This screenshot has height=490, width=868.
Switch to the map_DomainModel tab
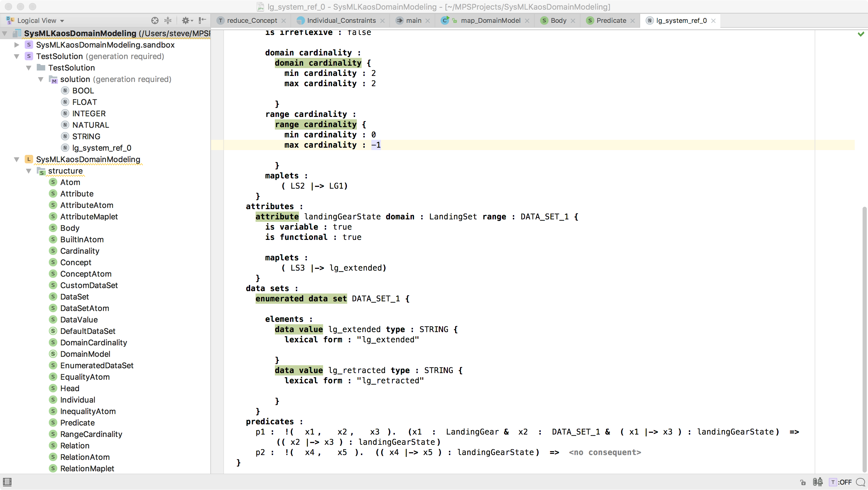point(490,20)
